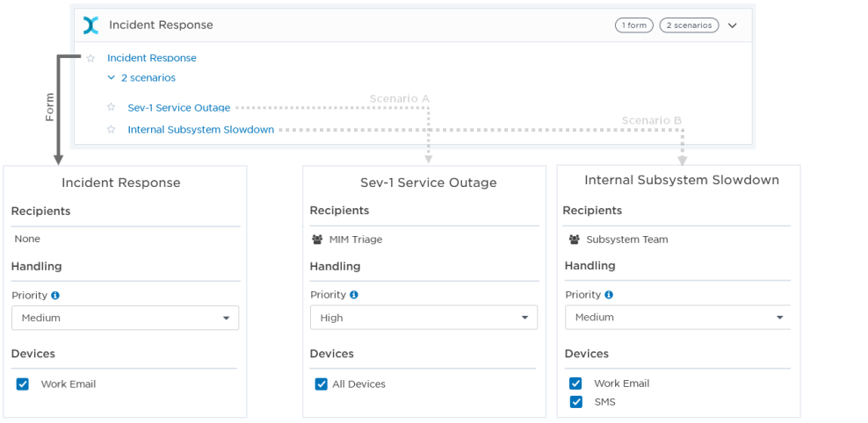This screenshot has height=423, width=868.
Task: Click Priority info icon in Sev-1 Service Outage panel
Action: click(354, 296)
